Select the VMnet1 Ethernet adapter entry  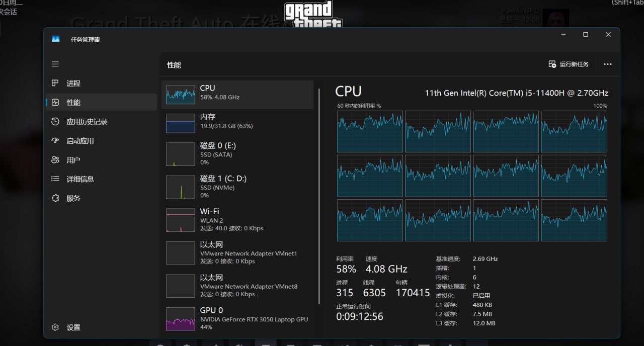236,252
